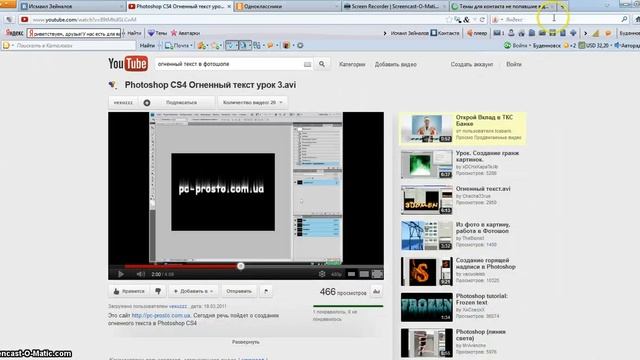The image size is (640, 360).
Task: Switch to 'Одноклассники' browser tab
Action: click(287, 6)
